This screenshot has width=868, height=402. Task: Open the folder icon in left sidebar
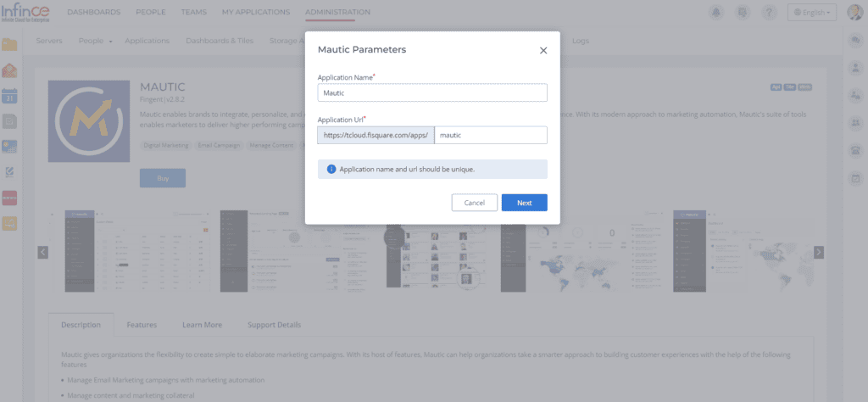(x=9, y=45)
